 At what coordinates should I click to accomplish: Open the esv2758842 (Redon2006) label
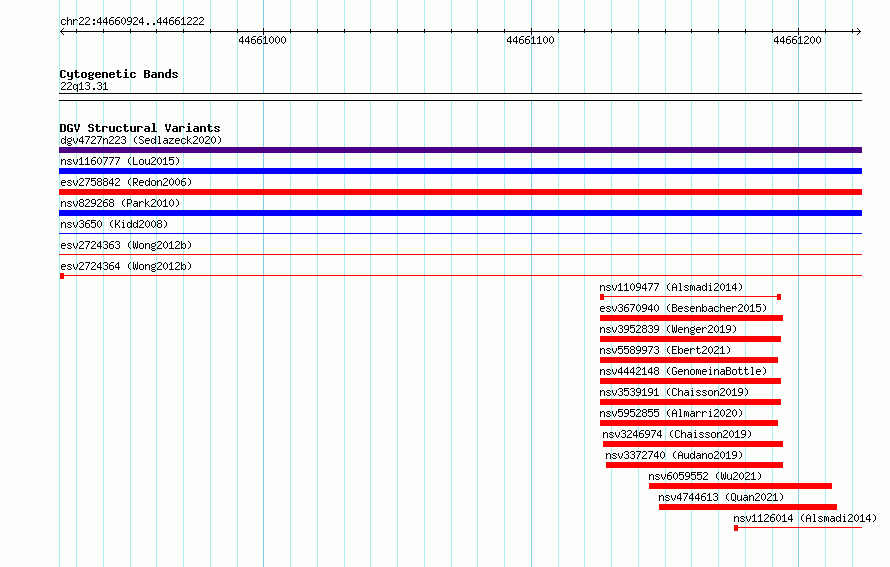coord(126,182)
